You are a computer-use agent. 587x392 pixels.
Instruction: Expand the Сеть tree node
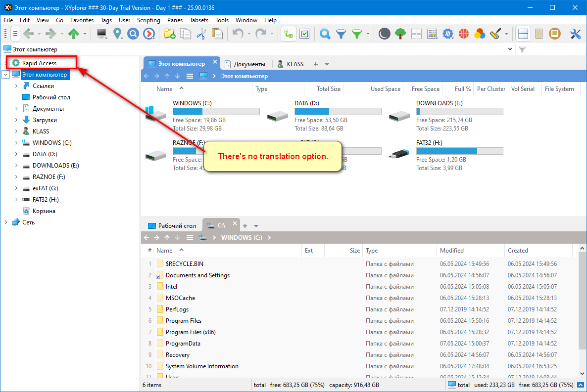pos(6,222)
